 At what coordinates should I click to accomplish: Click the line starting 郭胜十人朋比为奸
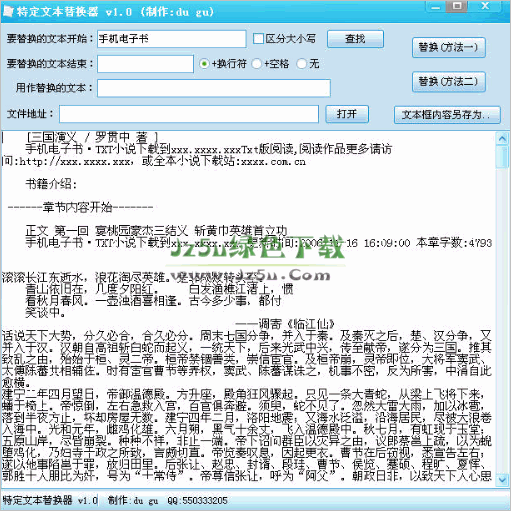point(247,476)
